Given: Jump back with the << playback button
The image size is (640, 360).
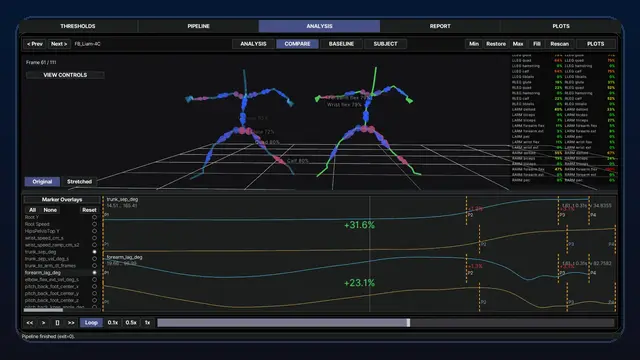Looking at the screenshot, I should (x=30, y=322).
